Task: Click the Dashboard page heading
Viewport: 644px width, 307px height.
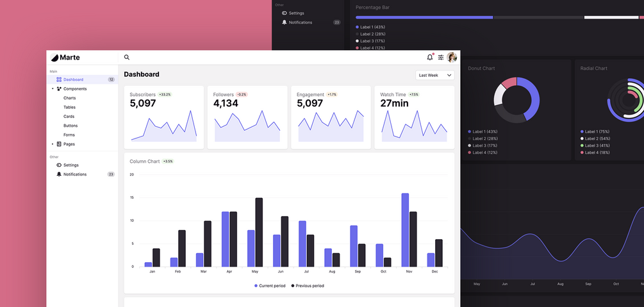Action: (x=142, y=74)
